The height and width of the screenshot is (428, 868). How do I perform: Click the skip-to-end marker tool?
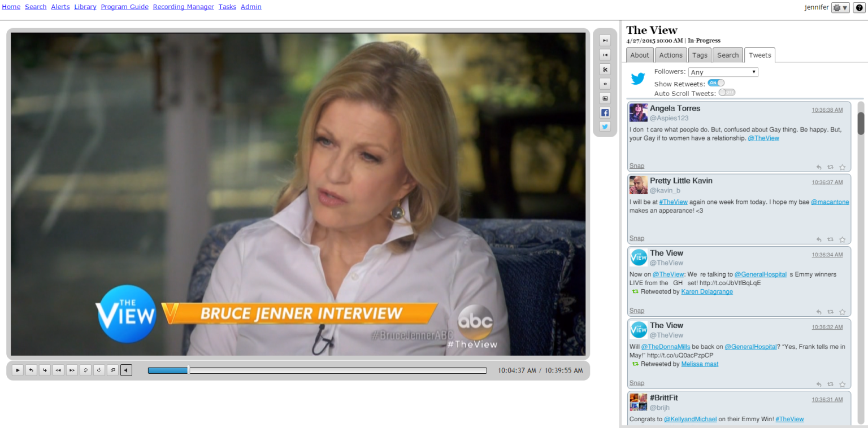click(605, 40)
